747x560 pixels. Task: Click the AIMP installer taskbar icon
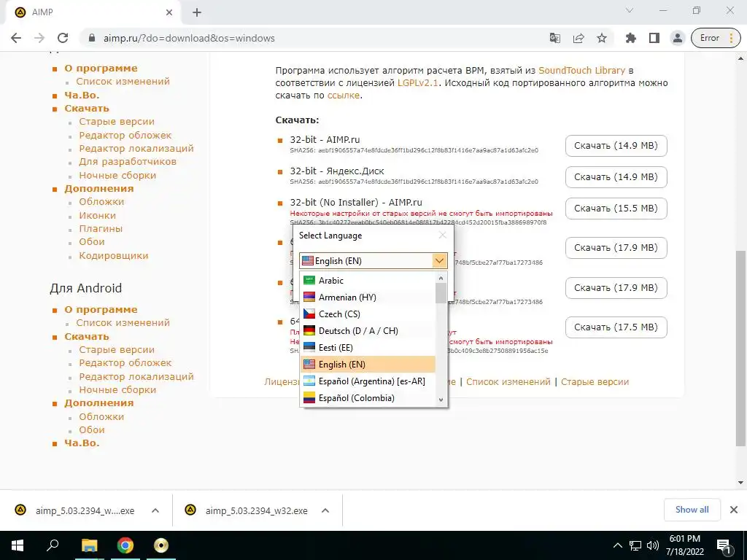(x=161, y=545)
